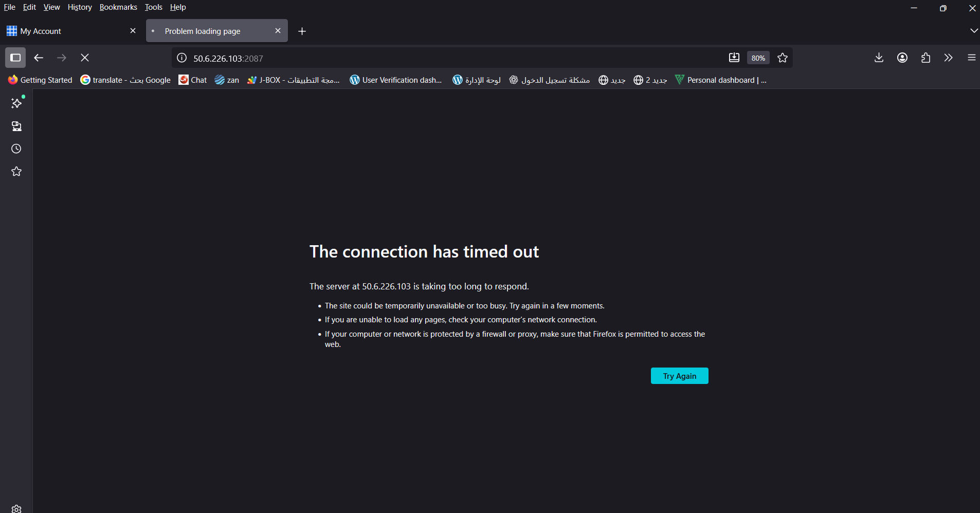Open the application hamburger menu

(x=971, y=58)
